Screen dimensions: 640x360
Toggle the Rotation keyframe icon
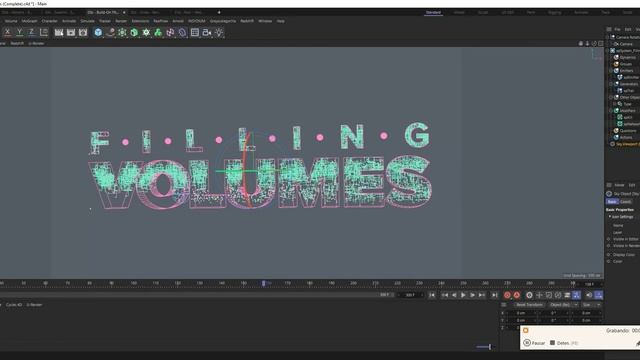click(558, 295)
